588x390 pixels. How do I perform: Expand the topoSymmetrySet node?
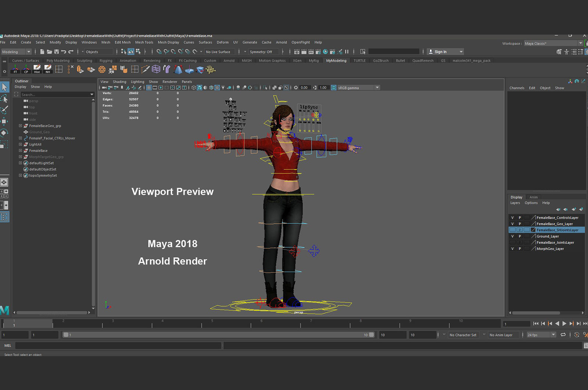tap(21, 175)
